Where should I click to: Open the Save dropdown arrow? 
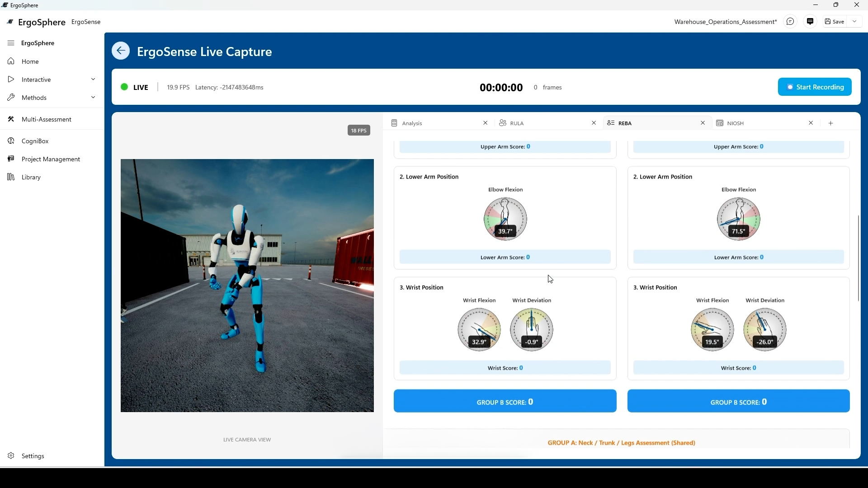coord(854,22)
